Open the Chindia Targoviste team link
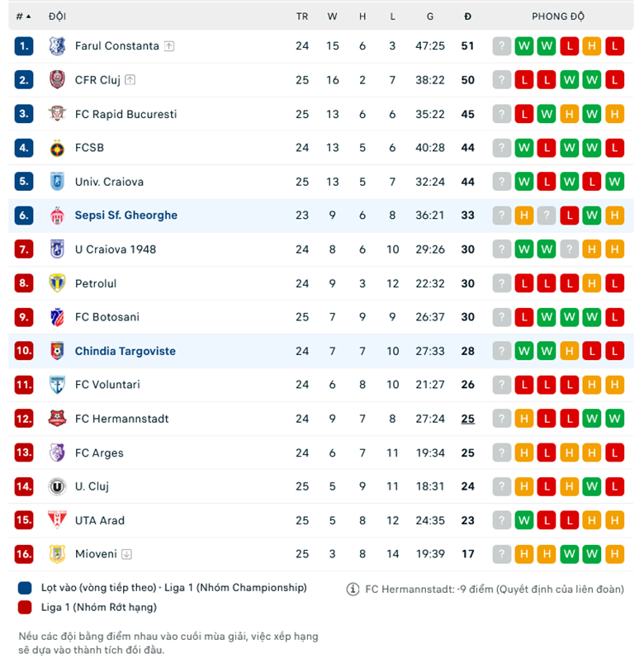This screenshot has height=668, width=644. pyautogui.click(x=125, y=351)
